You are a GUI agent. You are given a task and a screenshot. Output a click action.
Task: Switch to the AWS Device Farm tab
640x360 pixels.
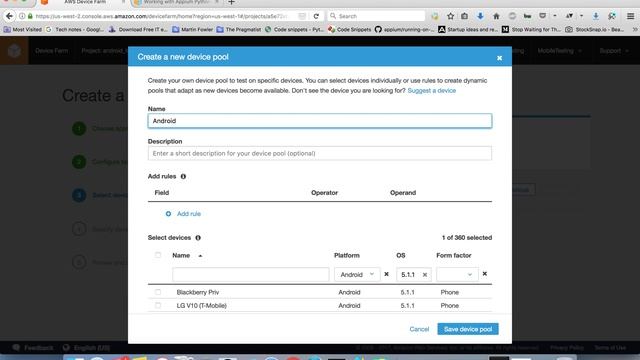coord(84,2)
